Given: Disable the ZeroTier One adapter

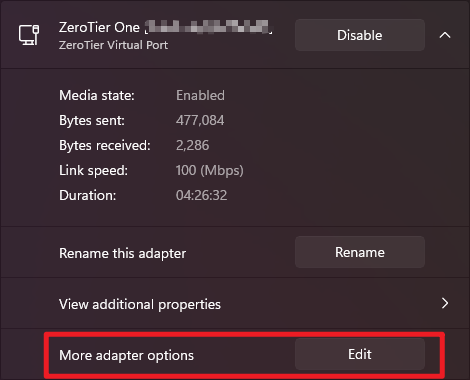Looking at the screenshot, I should (x=360, y=35).
